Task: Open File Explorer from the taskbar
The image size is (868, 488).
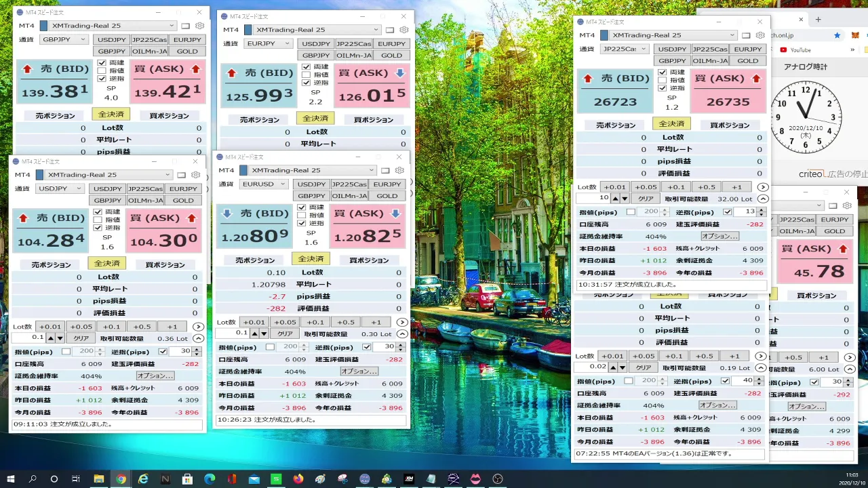Action: (98, 479)
